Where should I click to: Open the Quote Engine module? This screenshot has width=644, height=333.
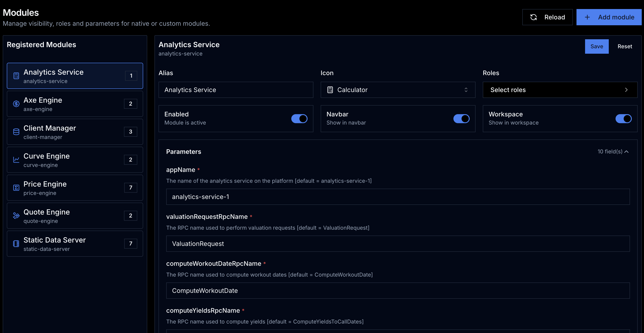point(75,216)
